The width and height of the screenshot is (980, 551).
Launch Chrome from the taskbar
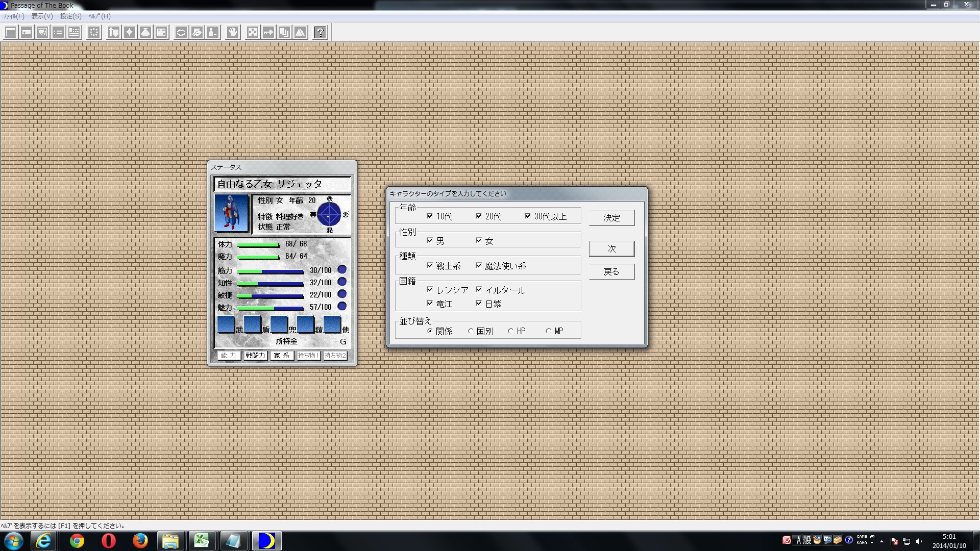pyautogui.click(x=77, y=541)
